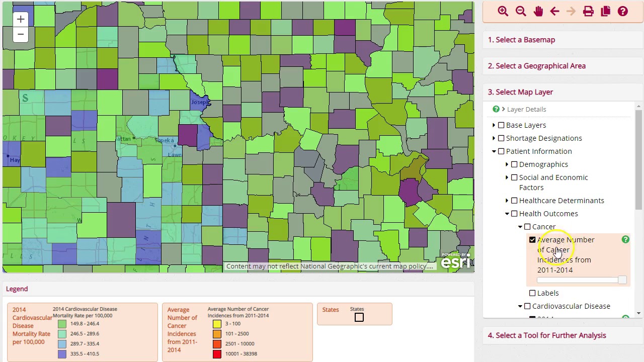The width and height of the screenshot is (644, 362).
Task: Click green 149.8 - 246.4 legend swatch
Action: (x=62, y=324)
